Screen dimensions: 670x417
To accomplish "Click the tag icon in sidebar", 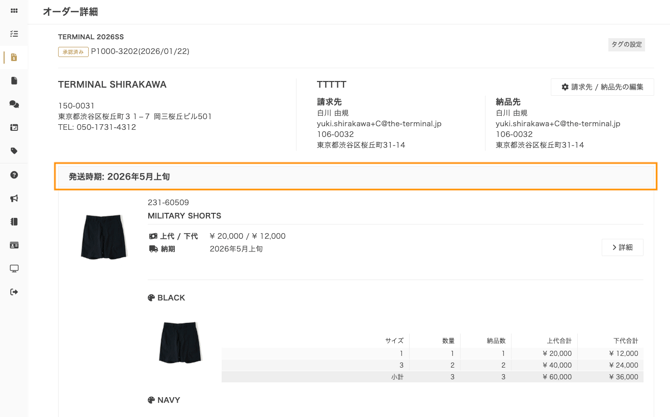I will (14, 151).
